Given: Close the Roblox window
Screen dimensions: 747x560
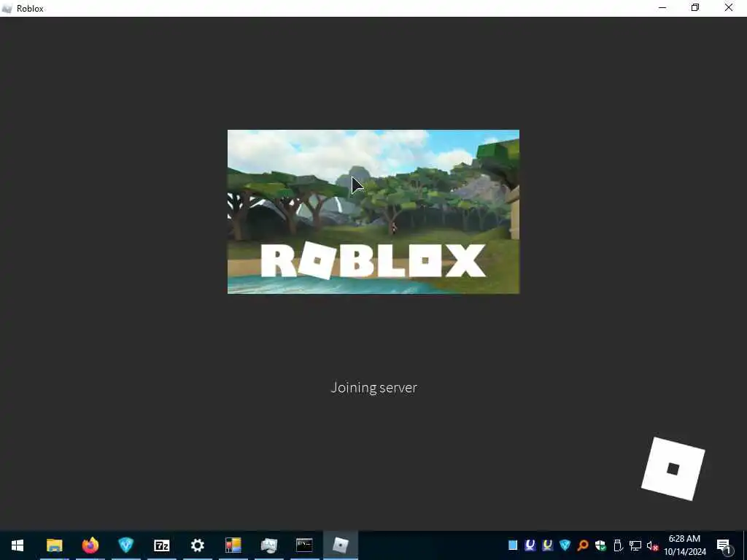Looking at the screenshot, I should point(729,8).
